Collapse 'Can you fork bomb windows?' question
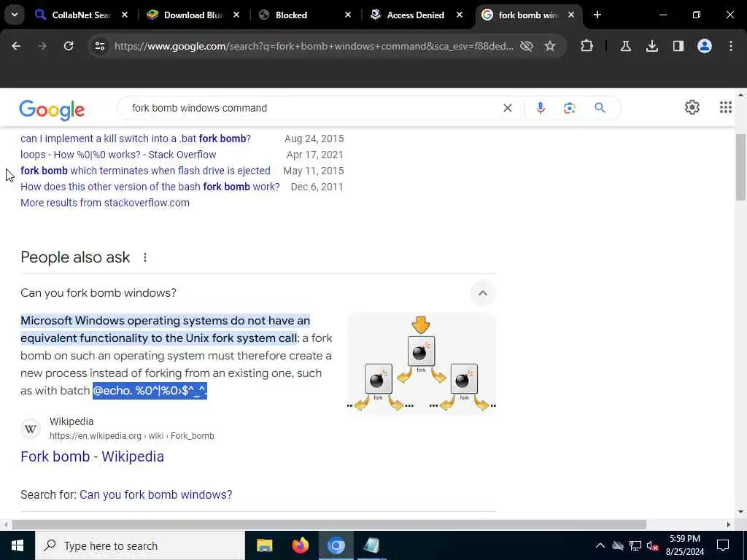The image size is (747, 560). [98, 293]
